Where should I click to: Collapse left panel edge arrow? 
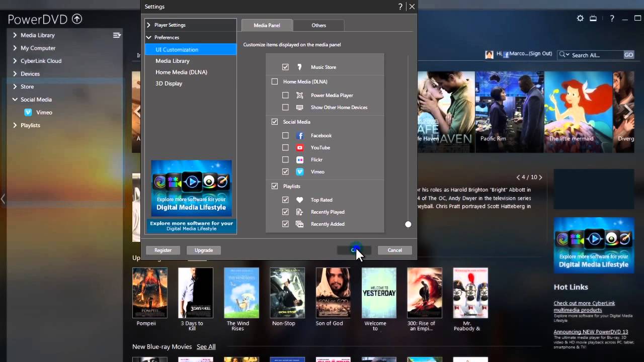(3, 199)
